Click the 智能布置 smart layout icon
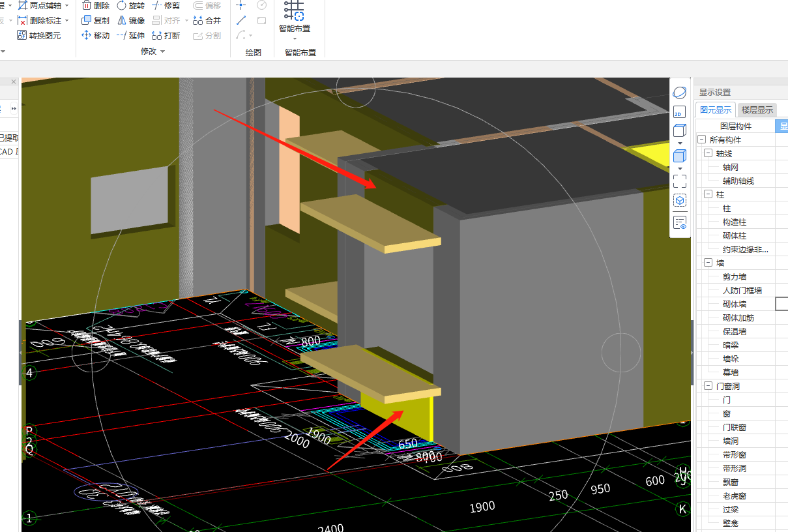Screen dimensions: 788x532 [295, 10]
